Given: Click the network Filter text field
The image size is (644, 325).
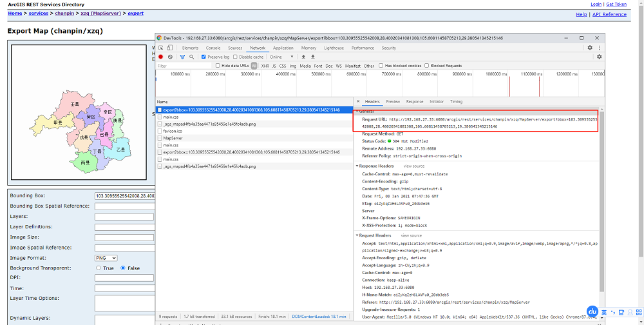Looking at the screenshot, I should [x=184, y=66].
